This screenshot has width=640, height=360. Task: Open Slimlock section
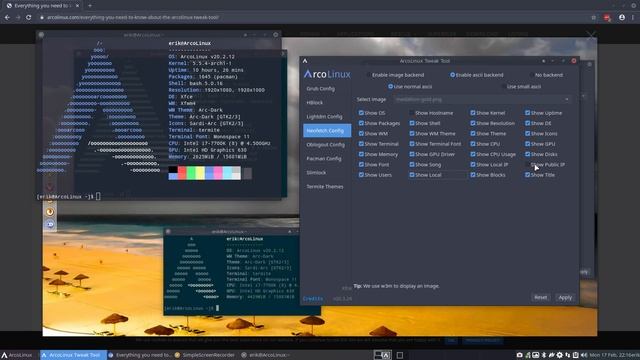316,172
